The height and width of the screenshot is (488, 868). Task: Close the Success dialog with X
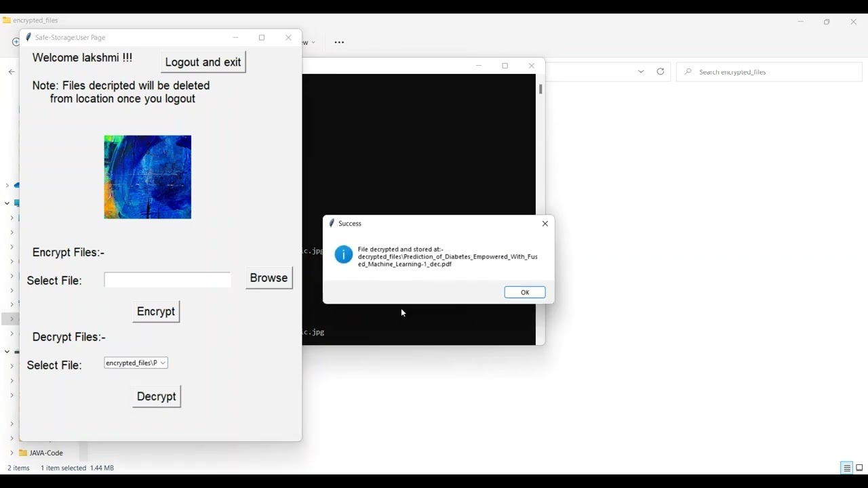point(545,224)
